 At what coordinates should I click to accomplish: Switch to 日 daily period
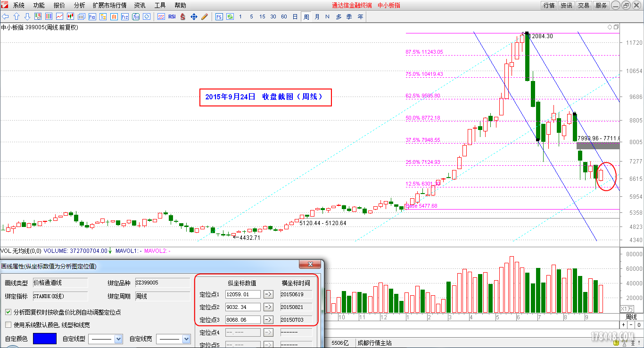295,16
